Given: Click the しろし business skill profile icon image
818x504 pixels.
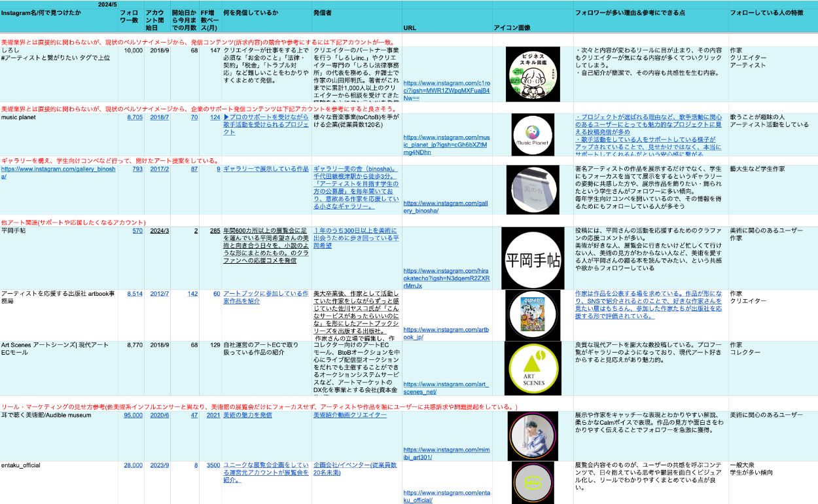Looking at the screenshot, I should click(x=533, y=74).
